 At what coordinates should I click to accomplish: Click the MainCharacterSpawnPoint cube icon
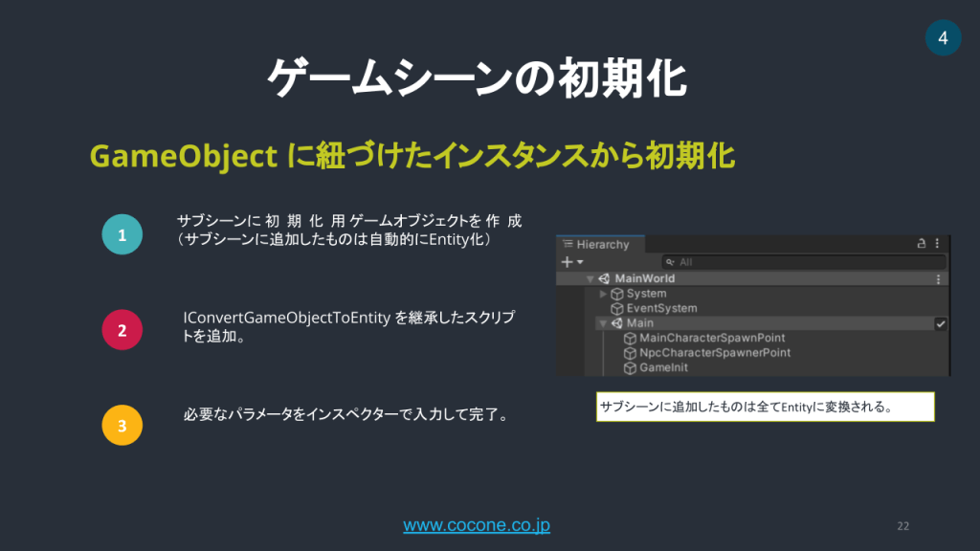click(630, 338)
